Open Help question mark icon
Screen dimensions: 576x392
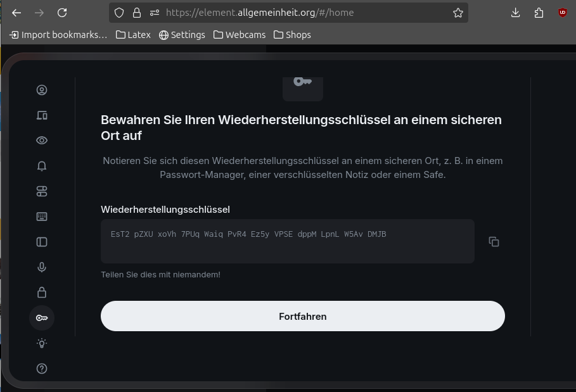[x=42, y=369]
